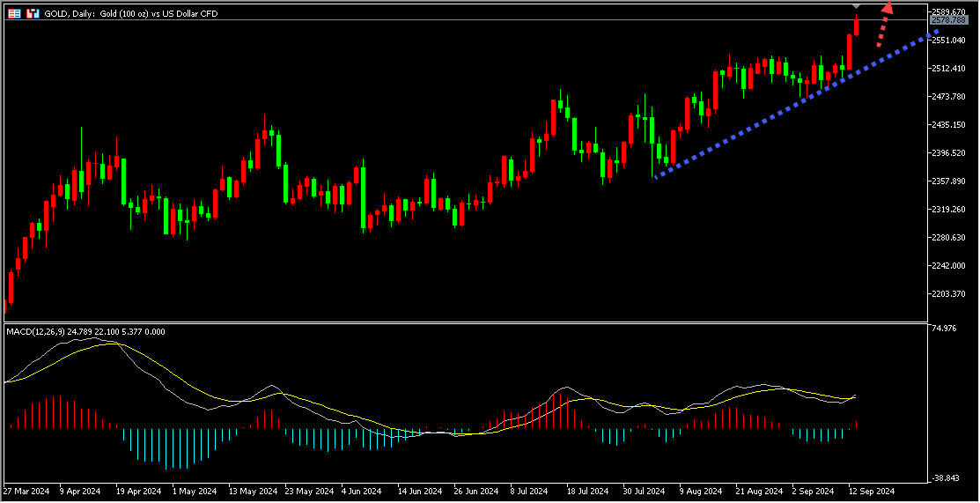Click the current price label 2578.788
The height and width of the screenshot is (503, 980).
(947, 19)
